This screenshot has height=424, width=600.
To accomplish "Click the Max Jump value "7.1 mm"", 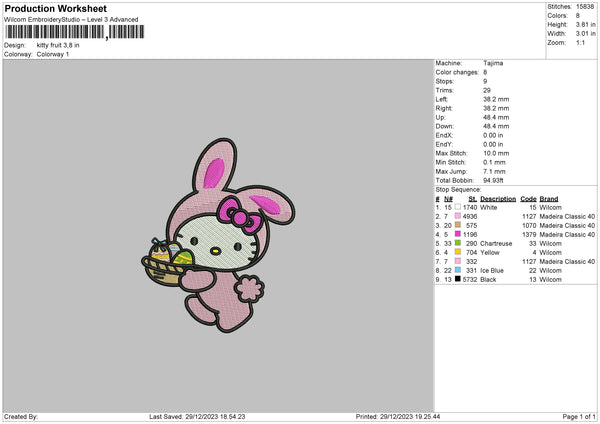I will pos(494,171).
